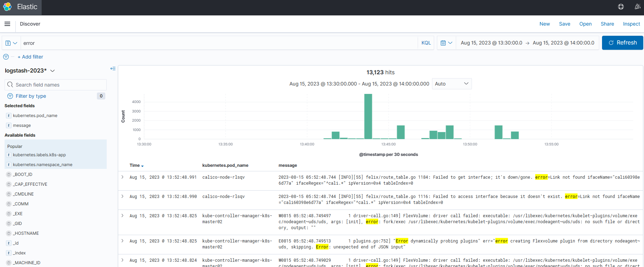Click the kubernetes.pod_name column header

[225, 165]
